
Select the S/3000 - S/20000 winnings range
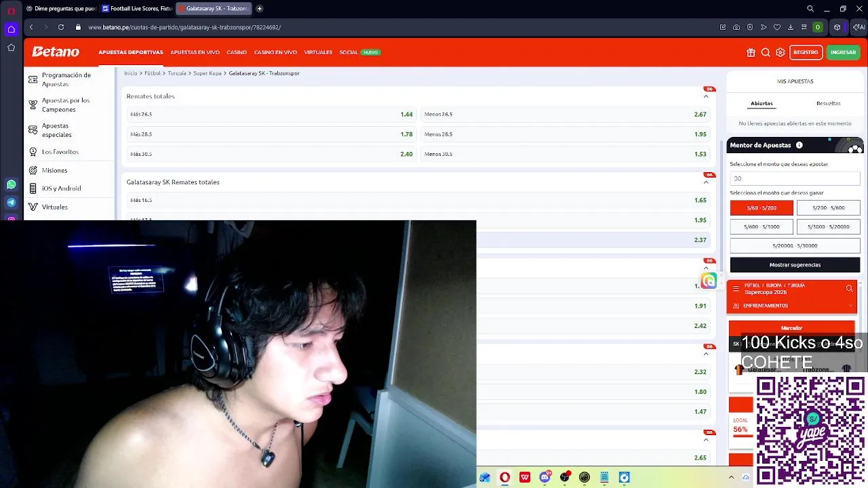click(828, 227)
